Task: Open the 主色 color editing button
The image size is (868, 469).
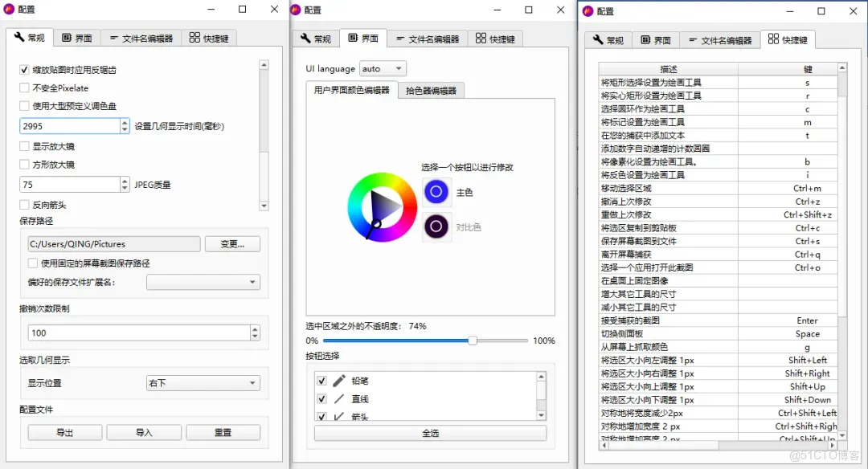Action: click(436, 191)
